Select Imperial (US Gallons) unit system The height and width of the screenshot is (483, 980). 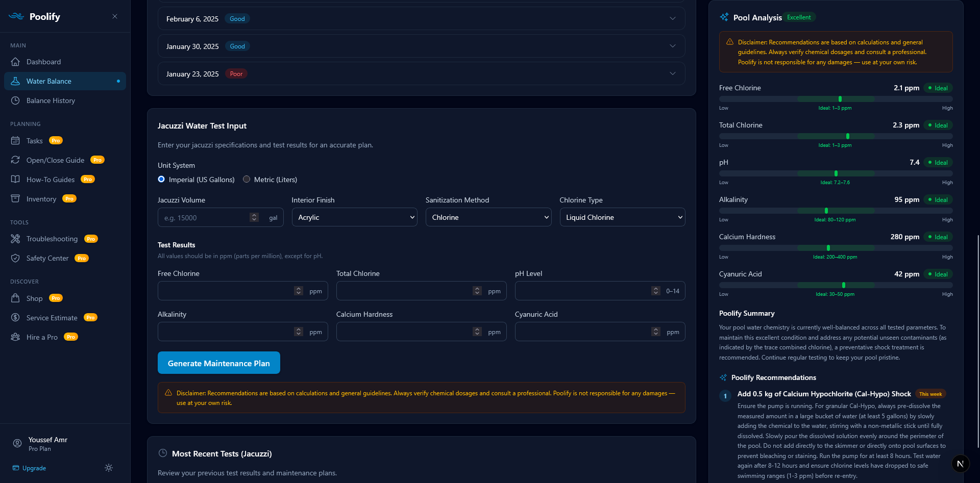click(161, 179)
